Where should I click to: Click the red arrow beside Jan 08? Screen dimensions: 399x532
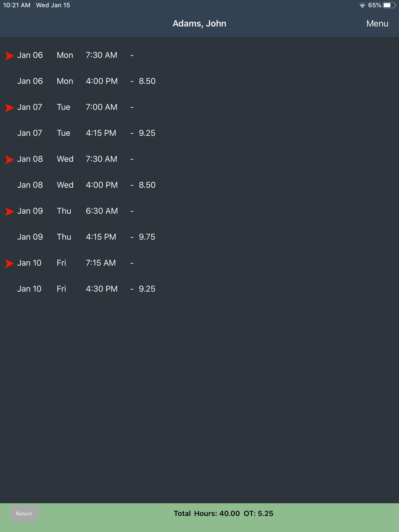(9, 159)
